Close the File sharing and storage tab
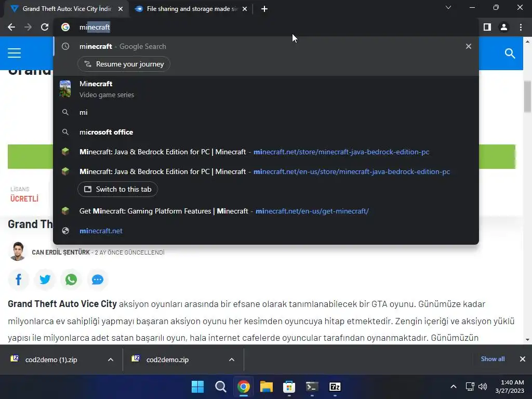This screenshot has height=399, width=532. (x=245, y=9)
